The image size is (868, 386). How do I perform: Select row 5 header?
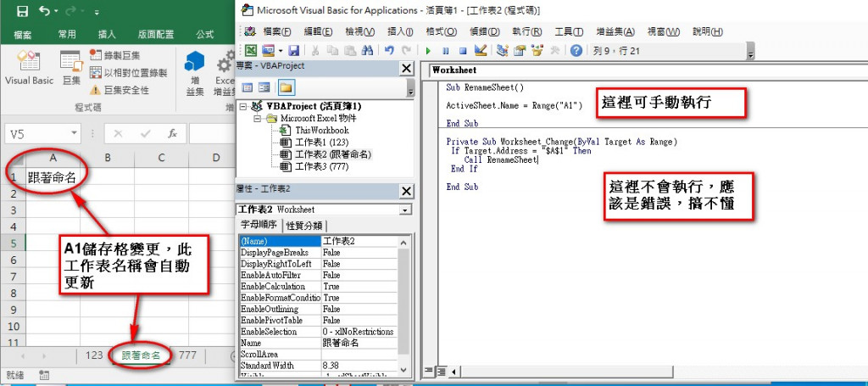click(14, 243)
